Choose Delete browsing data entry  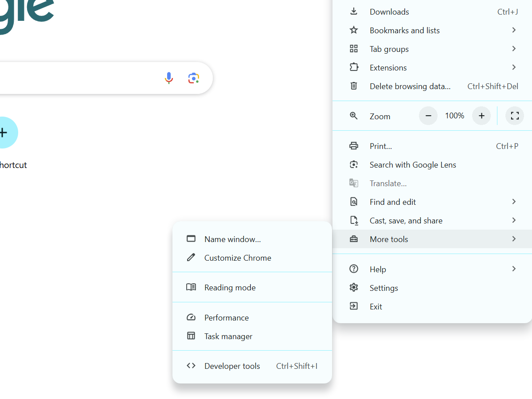point(432,86)
